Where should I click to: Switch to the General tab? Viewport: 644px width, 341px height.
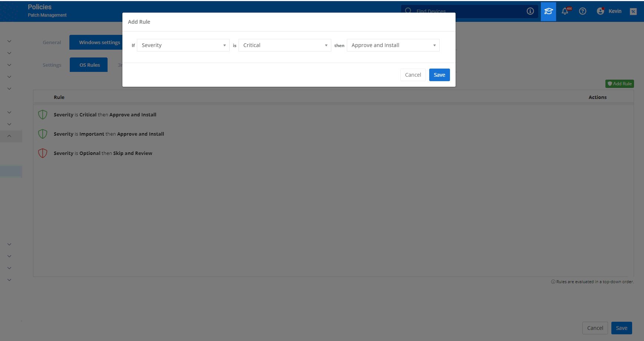tap(52, 42)
